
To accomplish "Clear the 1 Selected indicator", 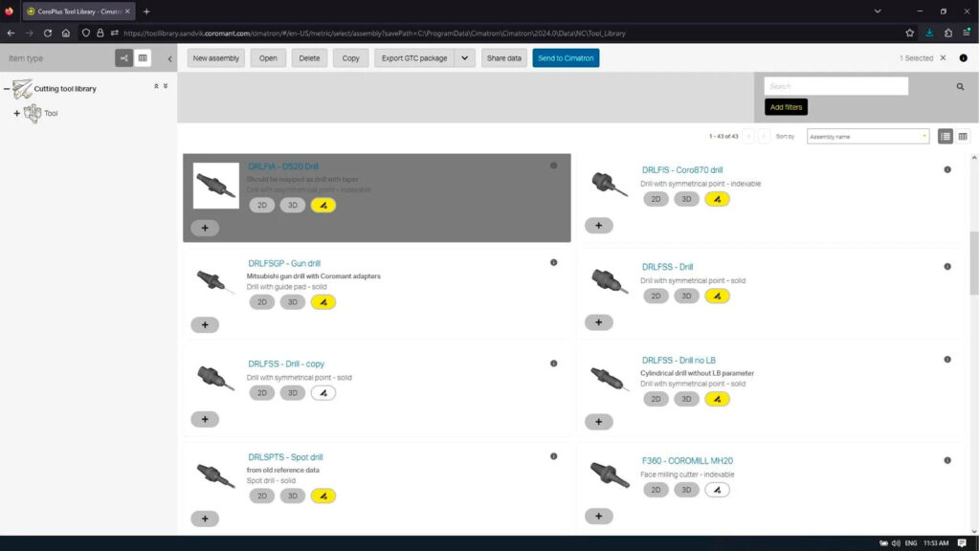I will (x=943, y=58).
